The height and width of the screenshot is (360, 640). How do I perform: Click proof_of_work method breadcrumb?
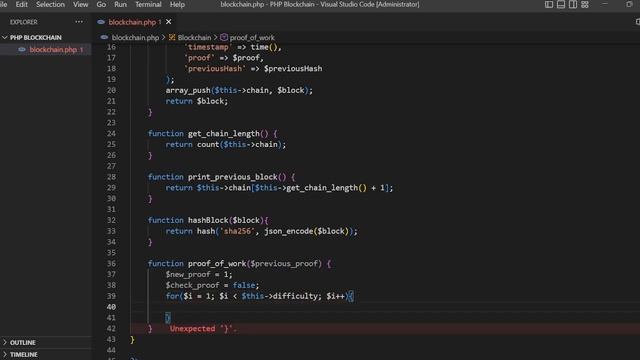point(252,38)
